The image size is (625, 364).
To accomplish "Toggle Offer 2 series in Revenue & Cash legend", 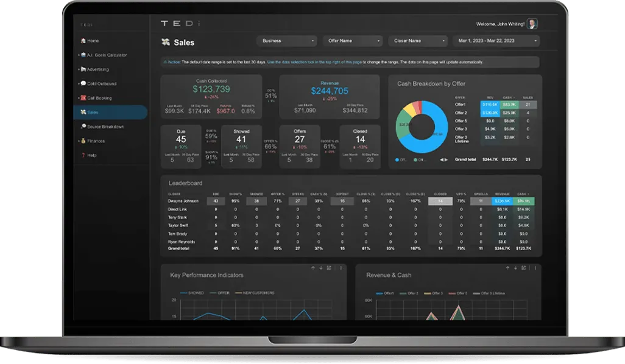I will 409,293.
